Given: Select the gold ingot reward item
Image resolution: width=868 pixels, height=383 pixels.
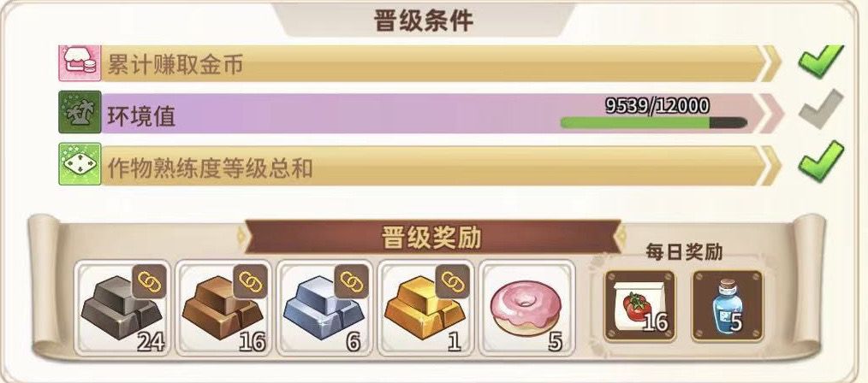Looking at the screenshot, I should click(425, 309).
